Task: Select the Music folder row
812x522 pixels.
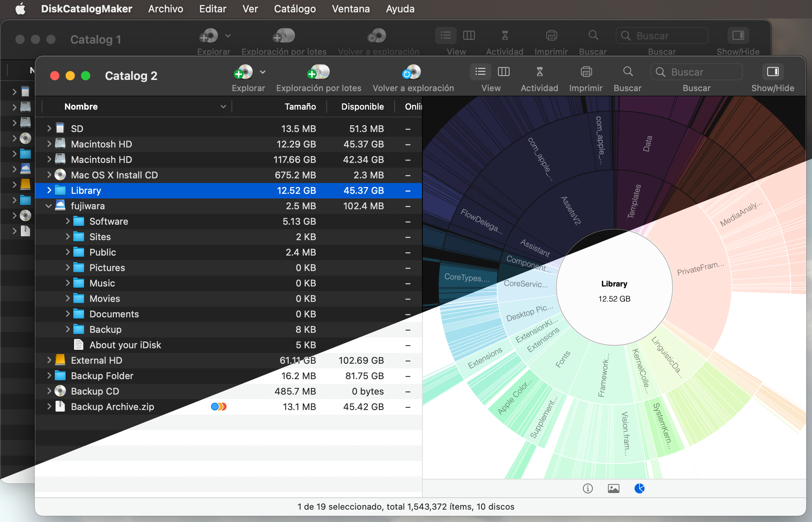Action: [x=228, y=283]
